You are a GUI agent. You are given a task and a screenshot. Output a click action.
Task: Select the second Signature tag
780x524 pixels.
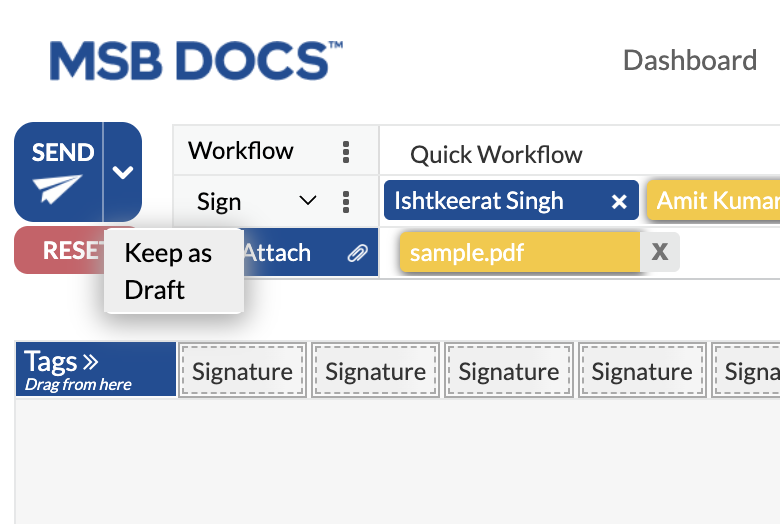[376, 372]
